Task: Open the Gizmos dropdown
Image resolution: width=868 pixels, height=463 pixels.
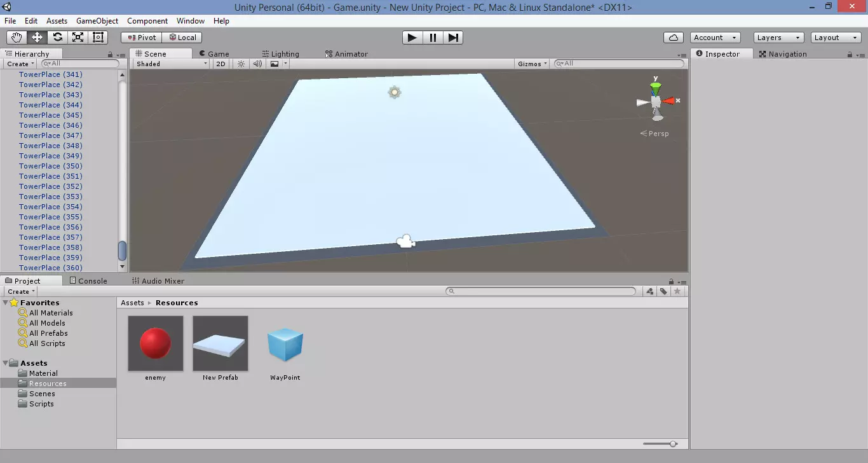Action: 532,64
